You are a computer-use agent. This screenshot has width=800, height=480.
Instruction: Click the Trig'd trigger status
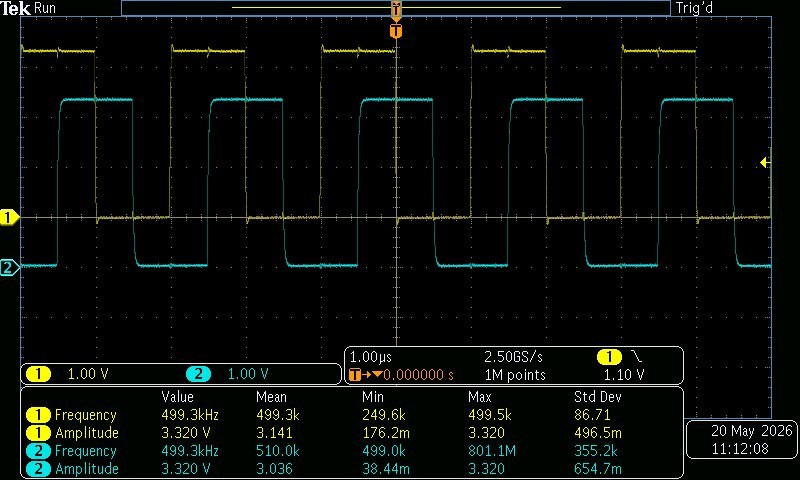tap(694, 8)
